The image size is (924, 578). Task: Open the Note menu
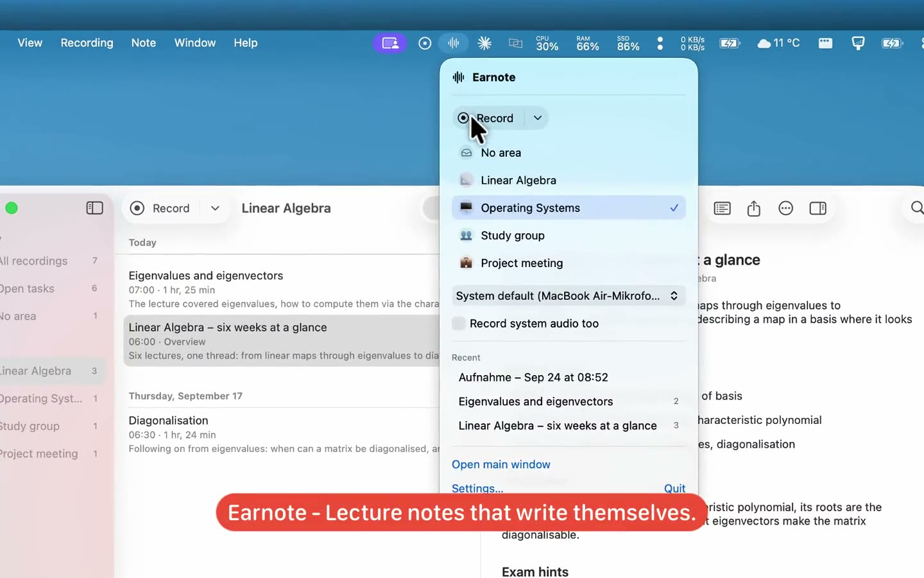click(x=144, y=43)
